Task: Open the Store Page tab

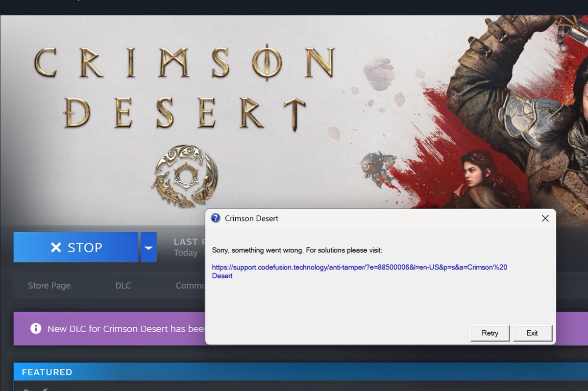Action: 49,286
